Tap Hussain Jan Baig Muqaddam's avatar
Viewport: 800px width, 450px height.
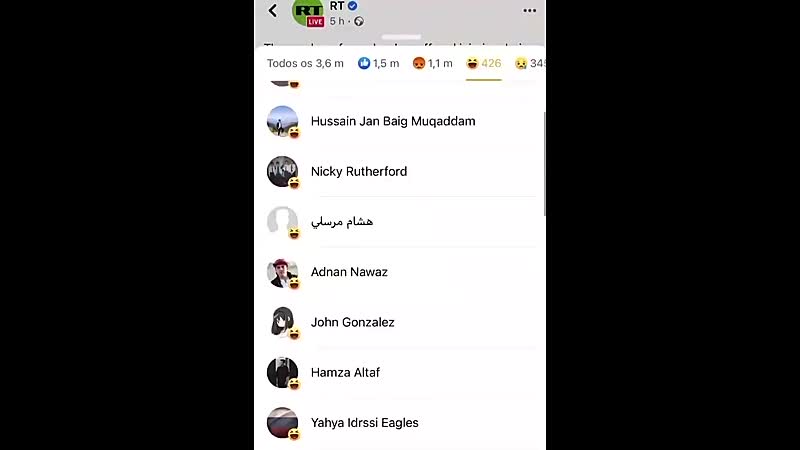coord(282,121)
